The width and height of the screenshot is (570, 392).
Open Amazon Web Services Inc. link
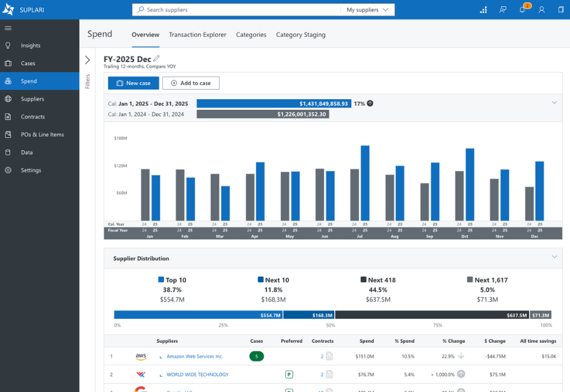[x=195, y=356]
